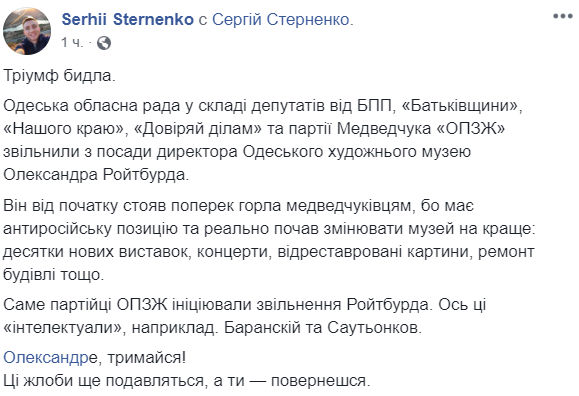Screen dimensions: 579x396
Task: Open Serhii Sternenko's profile picture
Action: (27, 31)
